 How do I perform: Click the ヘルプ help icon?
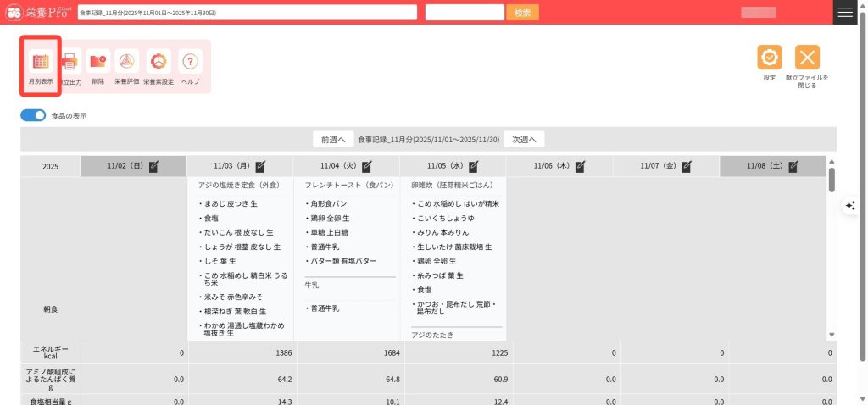(191, 62)
